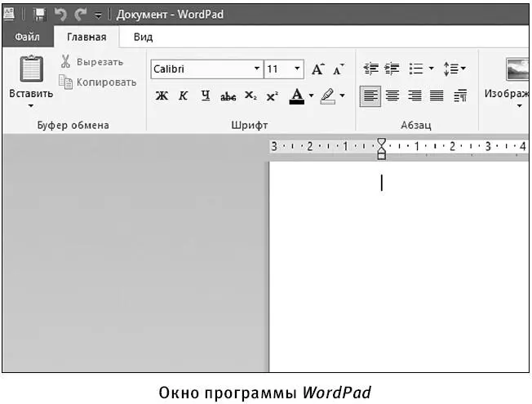
Task: Decrease the font size with shrink icon
Action: [x=339, y=69]
